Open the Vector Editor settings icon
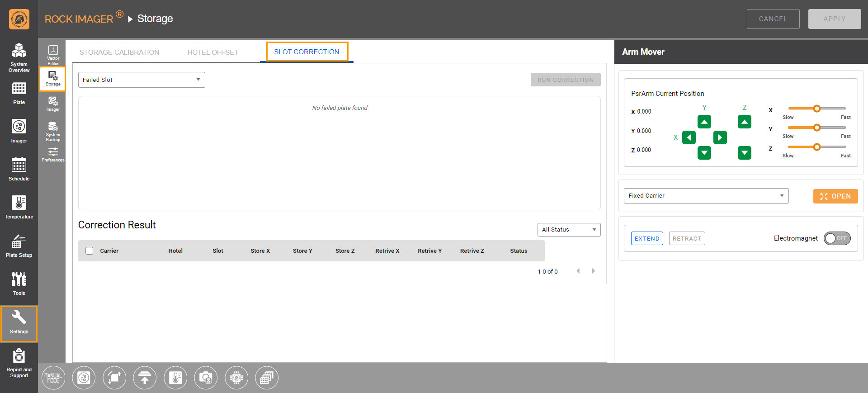This screenshot has height=393, width=868. [x=53, y=54]
